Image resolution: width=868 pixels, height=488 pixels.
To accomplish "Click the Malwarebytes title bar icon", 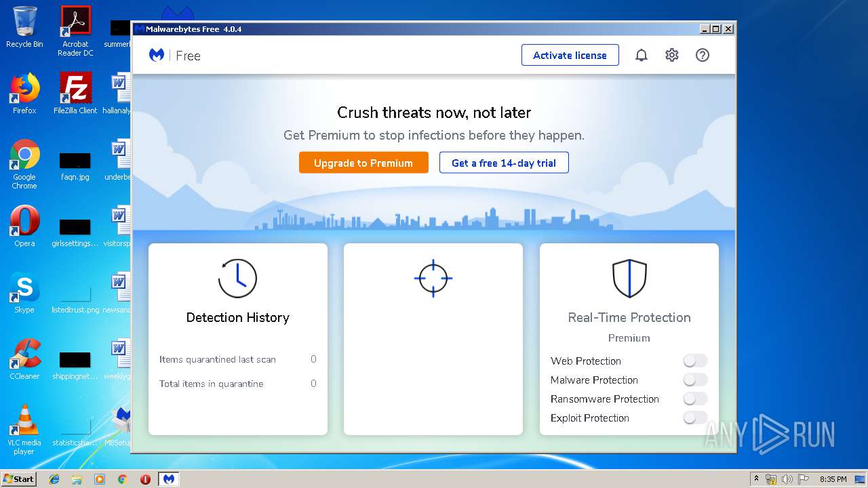I will click(x=139, y=29).
